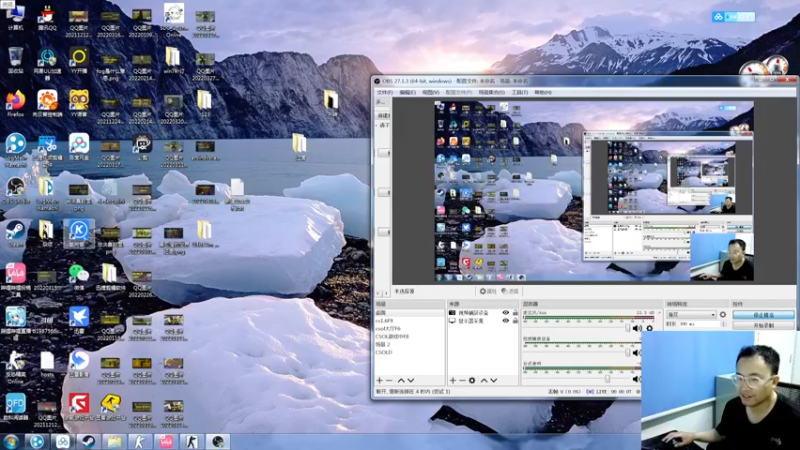Click the 计算机 computer desktop icon

pyautogui.click(x=15, y=17)
